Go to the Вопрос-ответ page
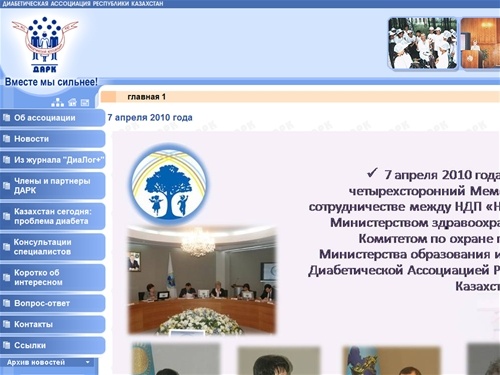 point(53,303)
